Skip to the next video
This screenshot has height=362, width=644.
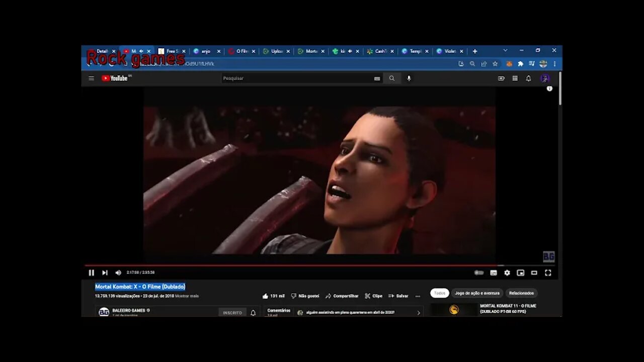(x=105, y=273)
